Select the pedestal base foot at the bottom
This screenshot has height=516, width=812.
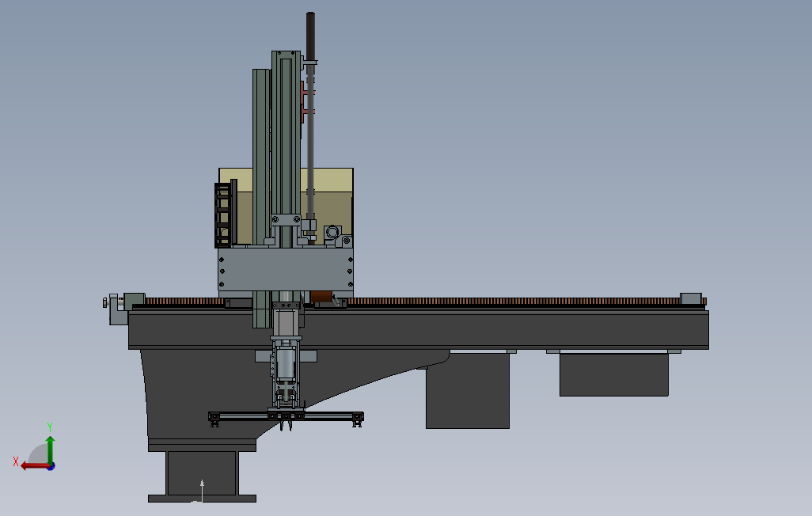coord(202,499)
